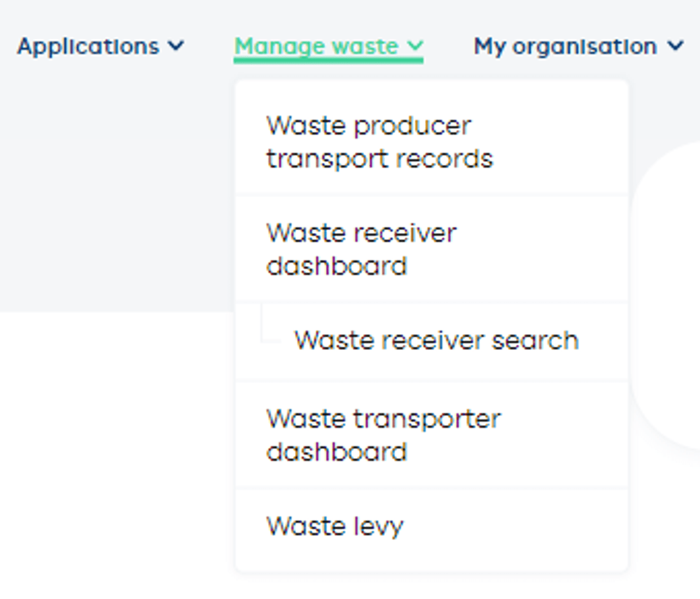Open the Waste transporter dashboard
This screenshot has width=700, height=599.
[x=384, y=434]
